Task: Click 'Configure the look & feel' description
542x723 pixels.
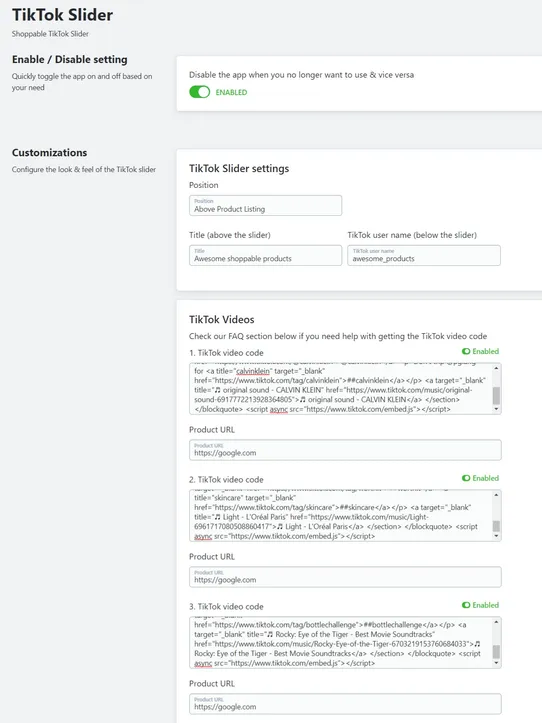Action: click(84, 170)
